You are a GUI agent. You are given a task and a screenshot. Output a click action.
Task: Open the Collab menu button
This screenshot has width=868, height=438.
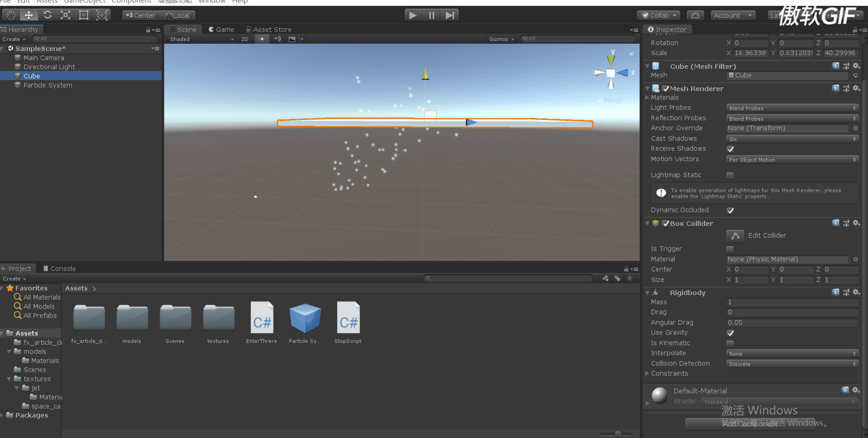tap(659, 15)
